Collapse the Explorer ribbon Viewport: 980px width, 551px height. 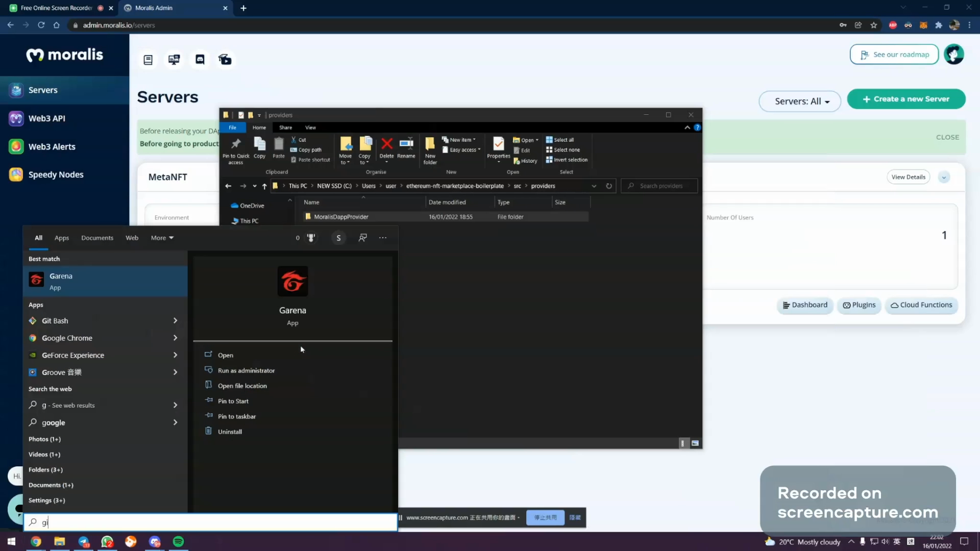(x=687, y=128)
